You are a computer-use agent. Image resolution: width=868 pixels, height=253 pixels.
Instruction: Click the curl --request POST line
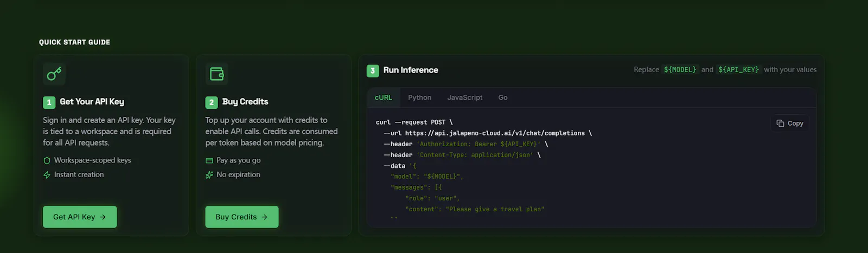tap(414, 122)
